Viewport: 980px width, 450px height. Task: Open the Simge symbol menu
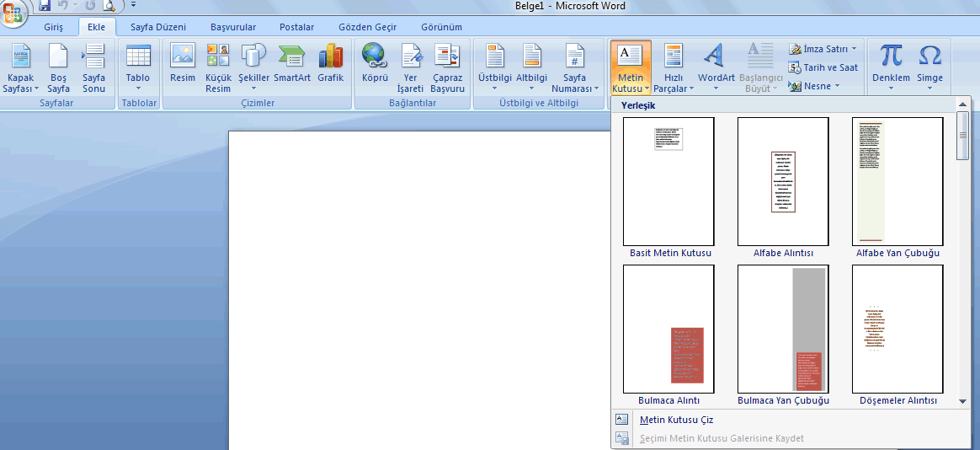[930, 67]
